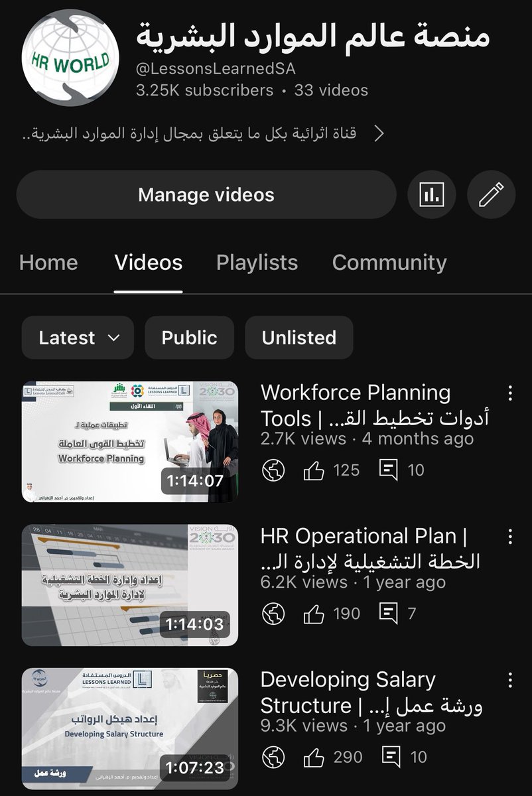Open the Workforce Planning Tools video title
Image resolution: width=532 pixels, height=796 pixels.
point(375,405)
